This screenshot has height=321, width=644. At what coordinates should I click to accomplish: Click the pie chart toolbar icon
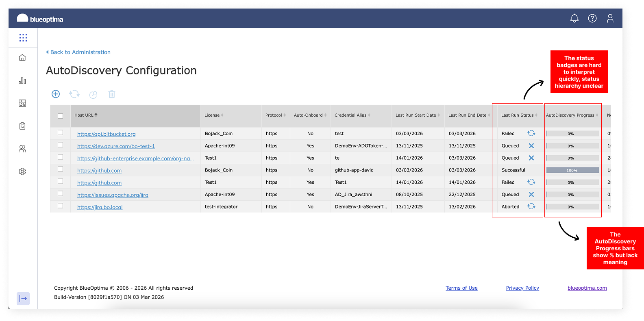click(93, 94)
